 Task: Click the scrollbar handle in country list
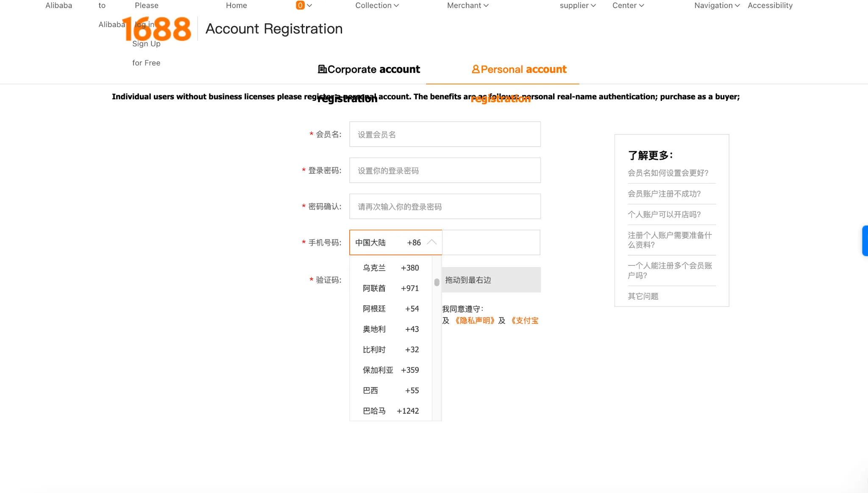(x=437, y=282)
